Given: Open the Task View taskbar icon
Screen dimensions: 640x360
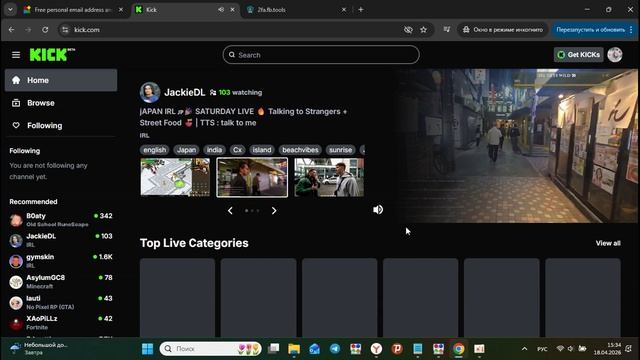Looking at the screenshot, I should click(273, 349).
